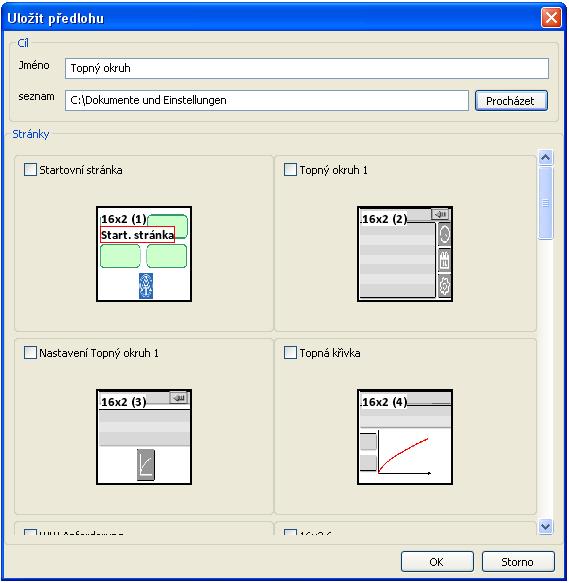Click the back arrow icon in 16x2 (2) thumbnail
The height and width of the screenshot is (583, 569).
click(x=440, y=214)
